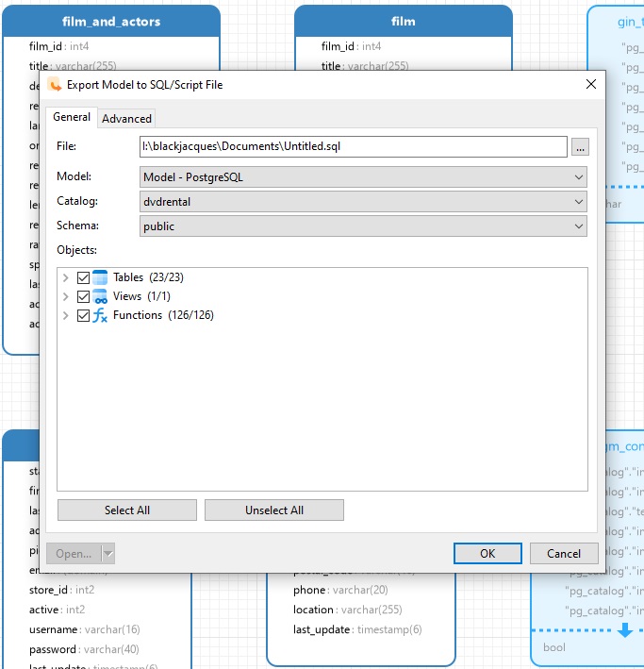644x669 pixels.
Task: Click film_id field in film_and_actors table
Action: (58, 46)
